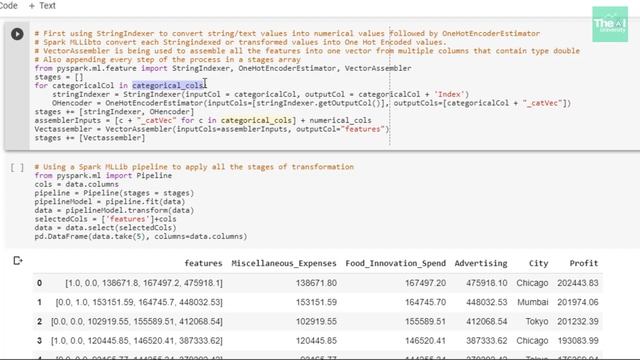Click the OHencoder assignment line
The height and width of the screenshot is (360, 640).
tap(311, 103)
